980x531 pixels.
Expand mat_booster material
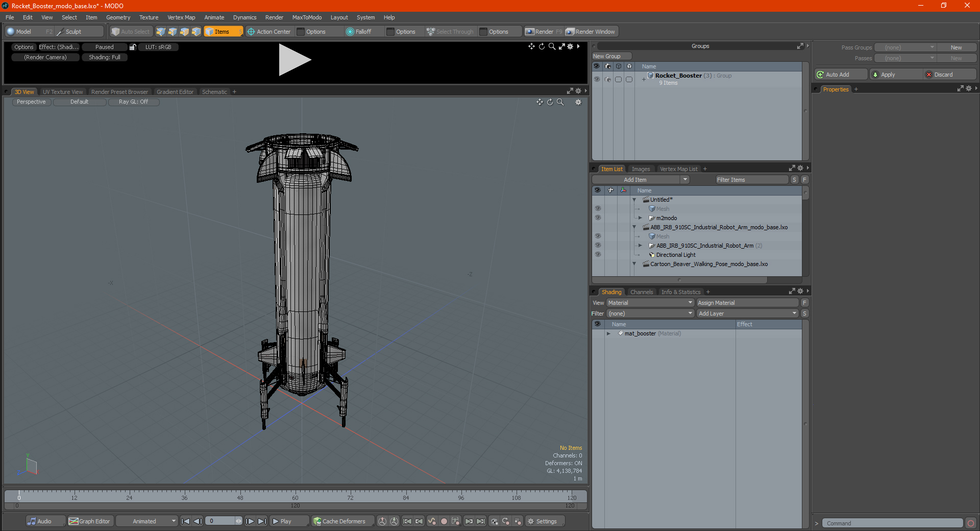[x=608, y=333]
